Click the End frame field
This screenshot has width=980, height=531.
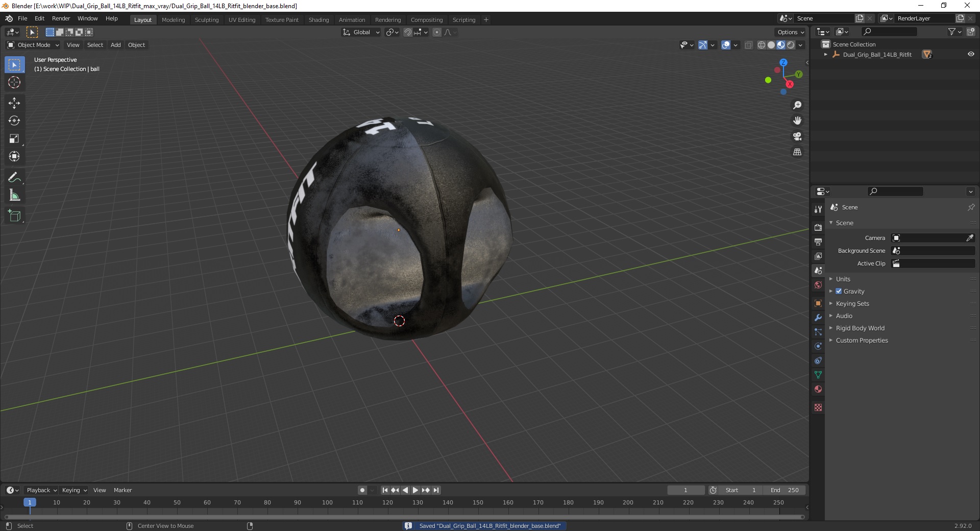[785, 490]
